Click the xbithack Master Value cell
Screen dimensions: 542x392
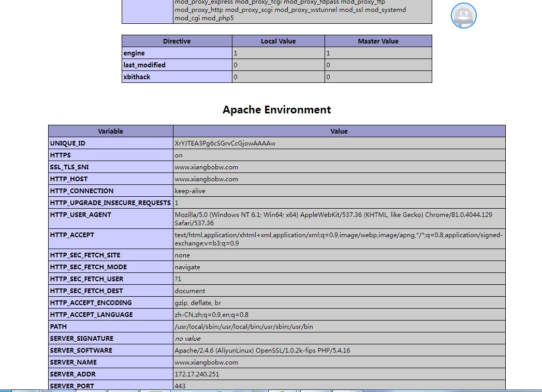coord(378,77)
